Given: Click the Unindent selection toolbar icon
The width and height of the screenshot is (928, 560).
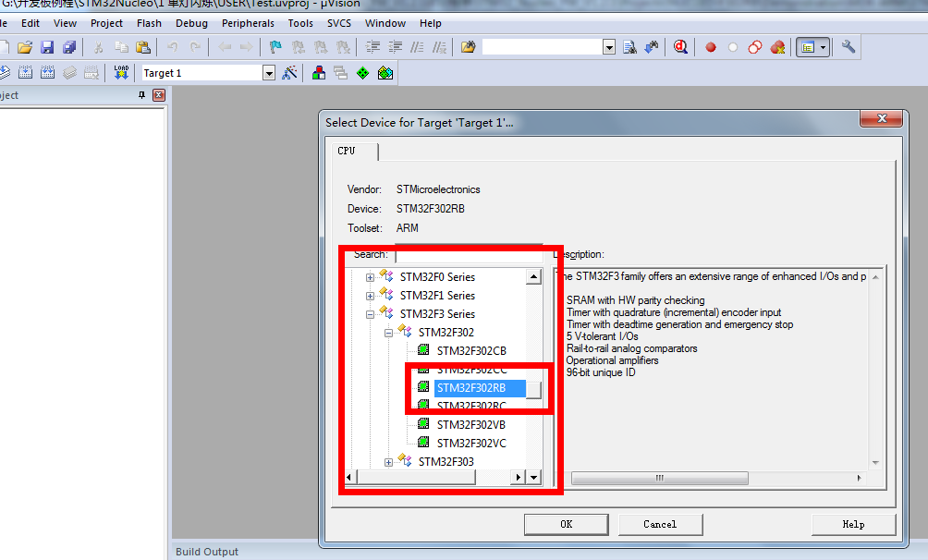Looking at the screenshot, I should click(x=396, y=47).
